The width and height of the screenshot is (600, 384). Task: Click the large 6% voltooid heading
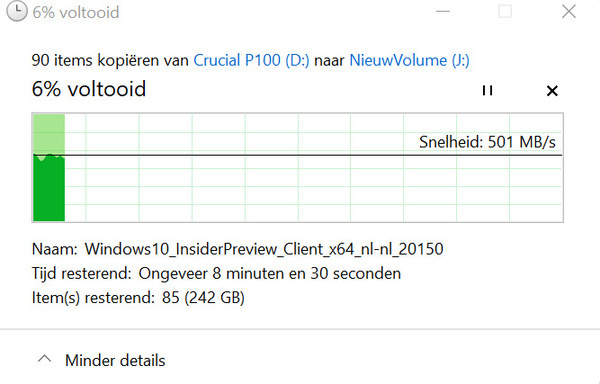(x=89, y=89)
